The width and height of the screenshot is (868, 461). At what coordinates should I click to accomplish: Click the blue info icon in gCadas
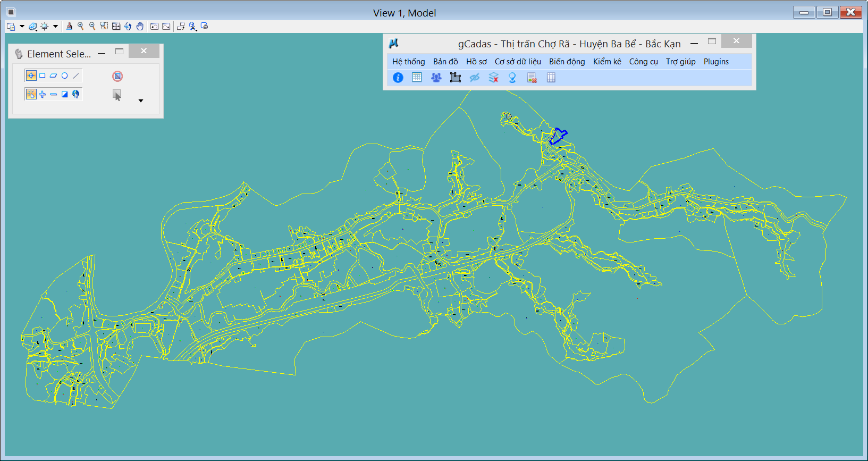point(398,78)
